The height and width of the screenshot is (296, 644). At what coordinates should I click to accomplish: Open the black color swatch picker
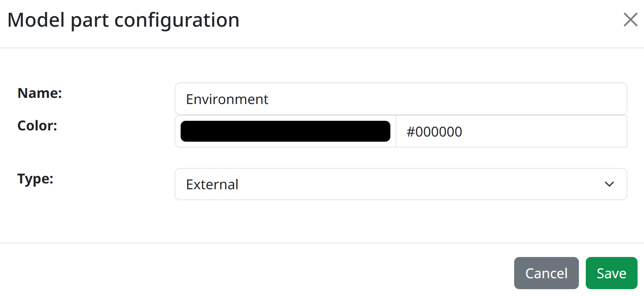coord(285,131)
